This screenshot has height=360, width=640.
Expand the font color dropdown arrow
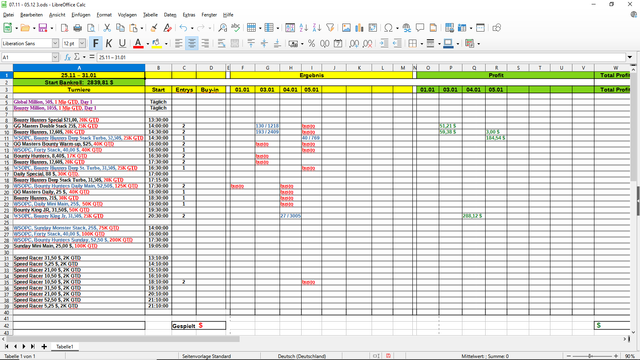(147, 44)
